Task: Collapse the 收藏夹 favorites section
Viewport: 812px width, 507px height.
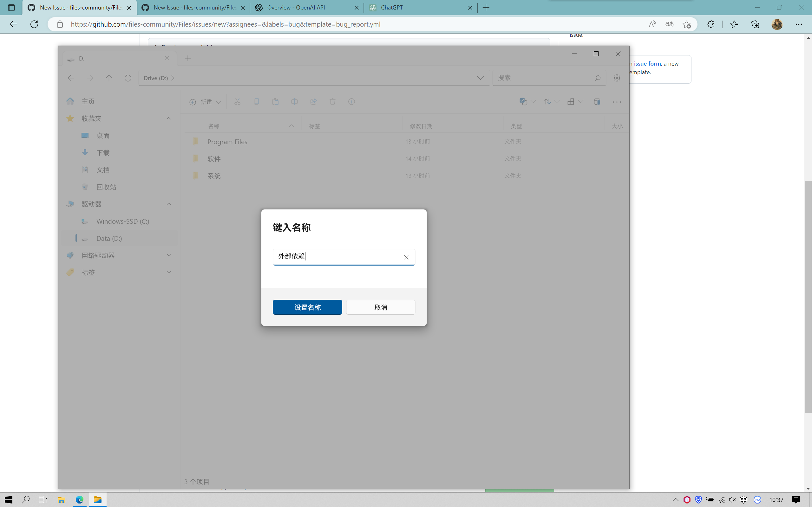Action: coord(168,118)
